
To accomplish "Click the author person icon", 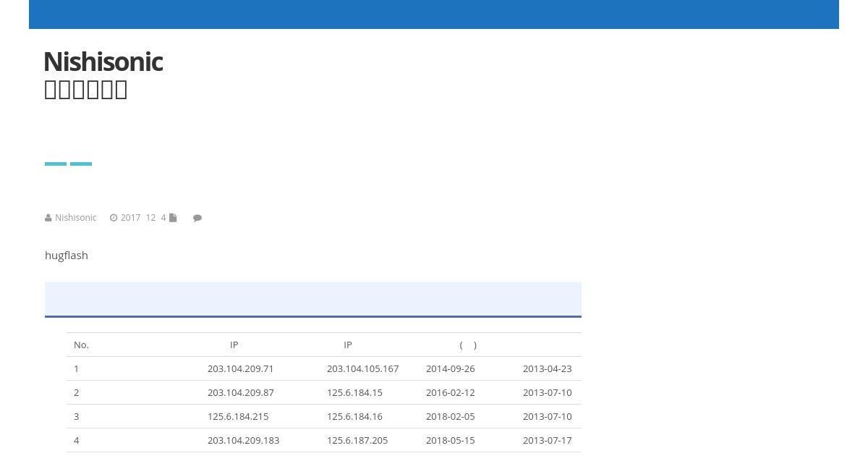I will click(x=48, y=218).
